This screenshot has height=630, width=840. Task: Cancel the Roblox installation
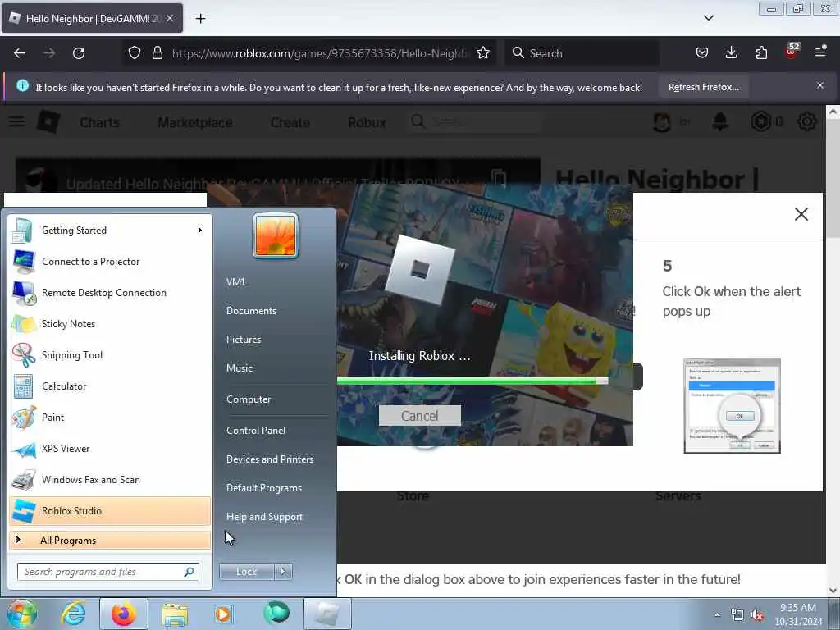click(x=419, y=416)
